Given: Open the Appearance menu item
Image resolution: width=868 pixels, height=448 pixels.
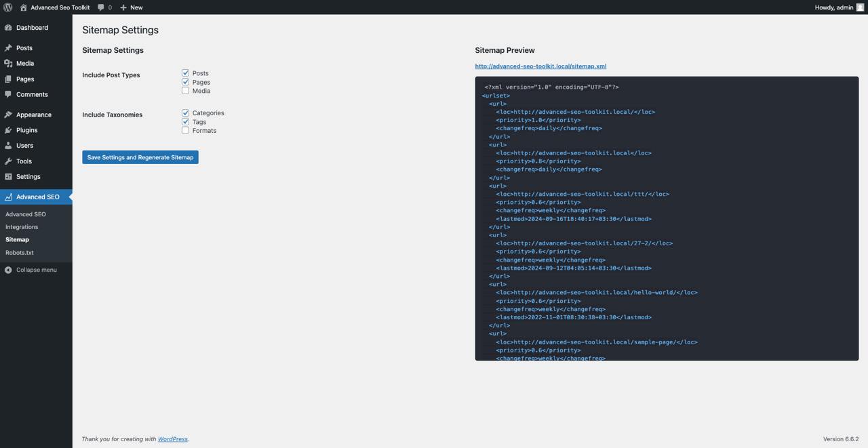Looking at the screenshot, I should click(36, 115).
